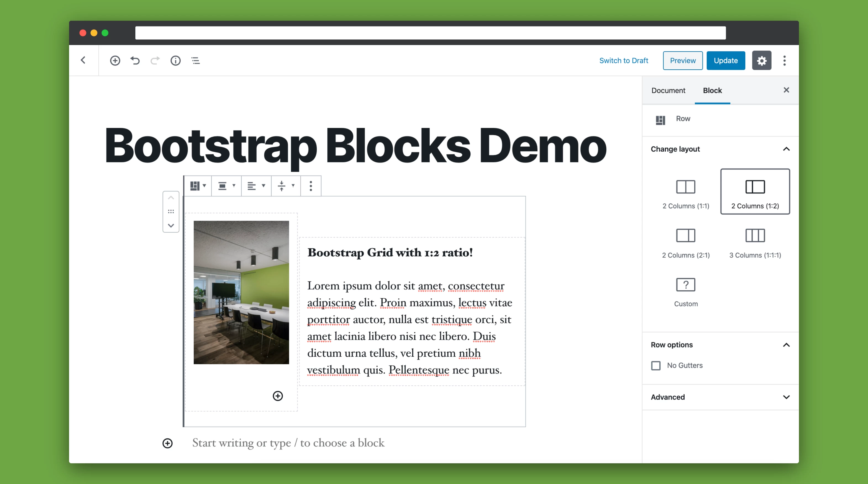Open the more tools and options menu
Image resolution: width=868 pixels, height=484 pixels.
[x=785, y=61]
